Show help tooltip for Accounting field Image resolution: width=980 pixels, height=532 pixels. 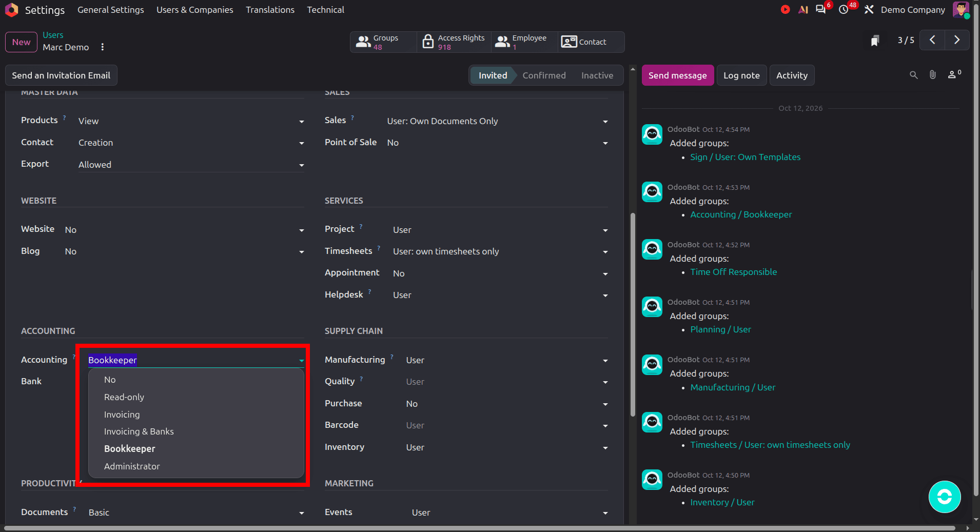(x=74, y=356)
